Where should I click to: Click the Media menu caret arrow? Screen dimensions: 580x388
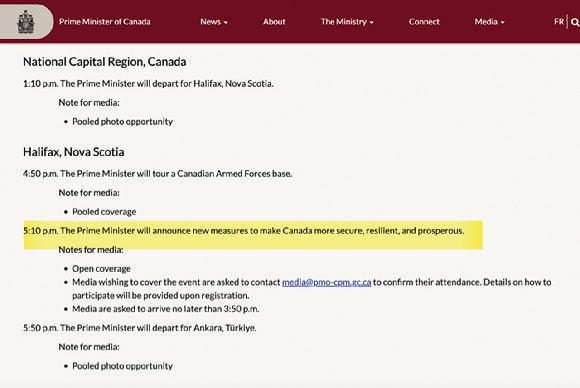point(502,23)
